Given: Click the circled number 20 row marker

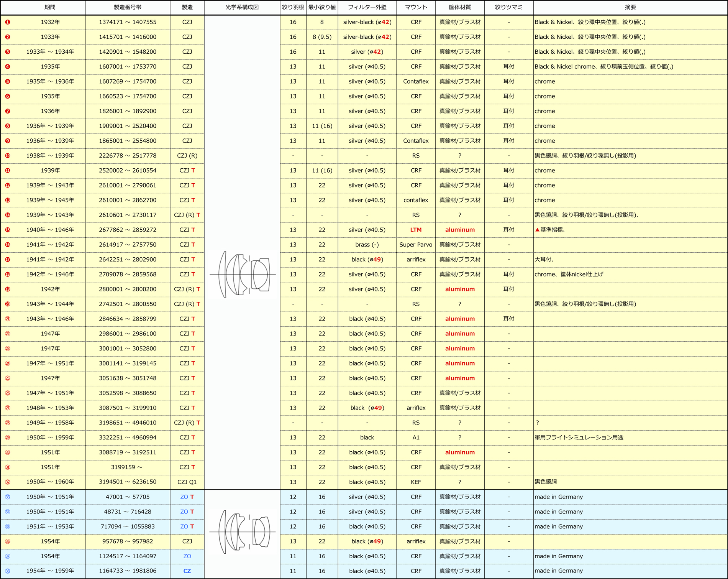Looking at the screenshot, I should tap(8, 304).
